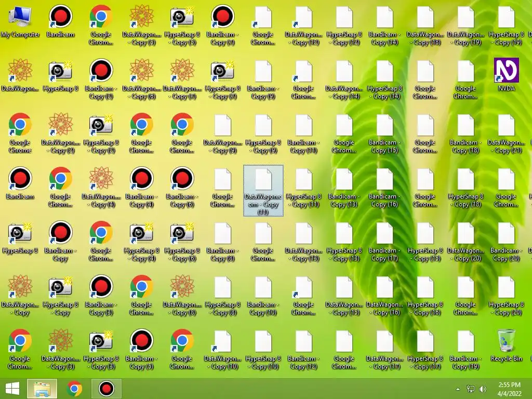The image size is (532, 399).
Task: Open the taskbar clock showing 2:55 PM
Action: 509,389
